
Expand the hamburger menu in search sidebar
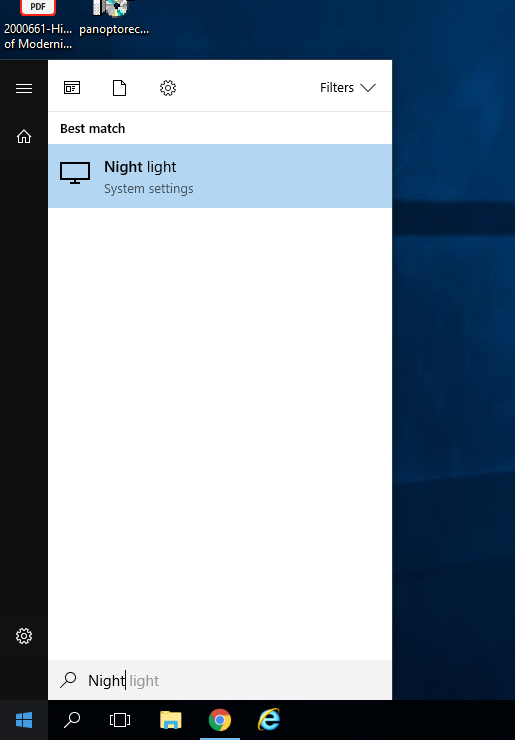[x=24, y=88]
